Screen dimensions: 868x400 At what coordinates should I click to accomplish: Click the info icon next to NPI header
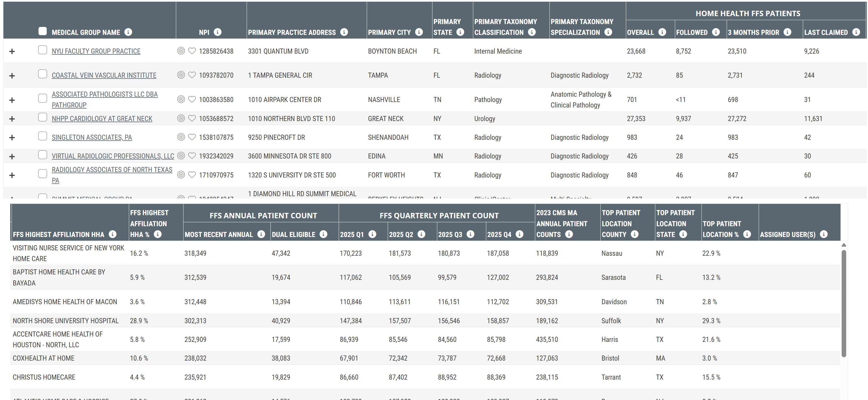point(218,32)
